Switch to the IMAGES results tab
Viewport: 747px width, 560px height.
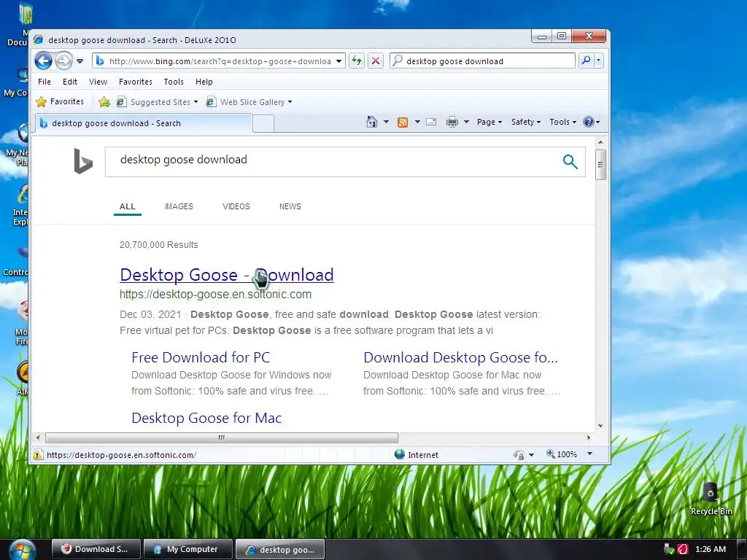click(x=179, y=206)
